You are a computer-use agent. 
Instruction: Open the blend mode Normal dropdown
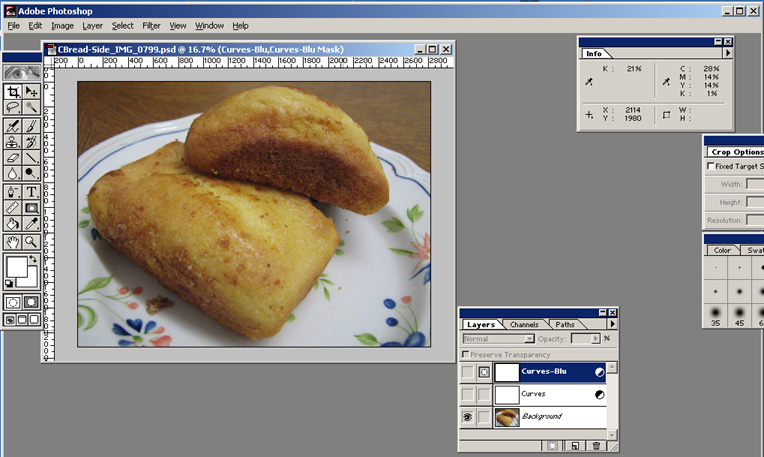[498, 339]
